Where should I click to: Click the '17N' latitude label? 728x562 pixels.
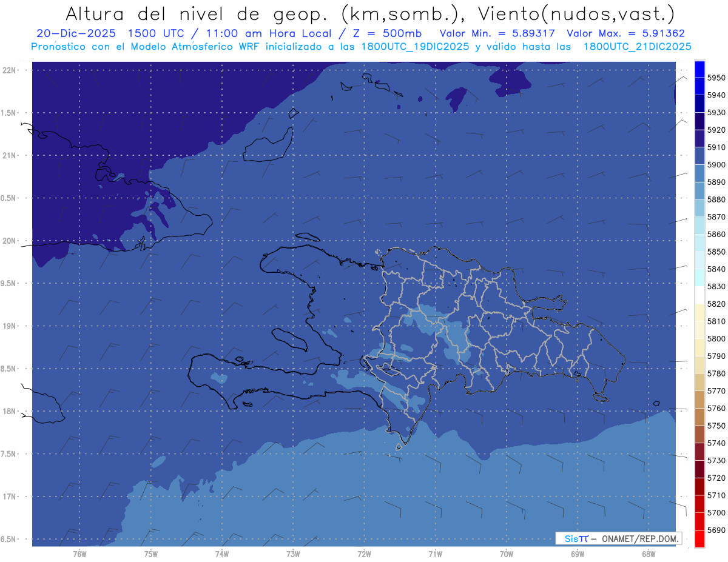click(10, 497)
